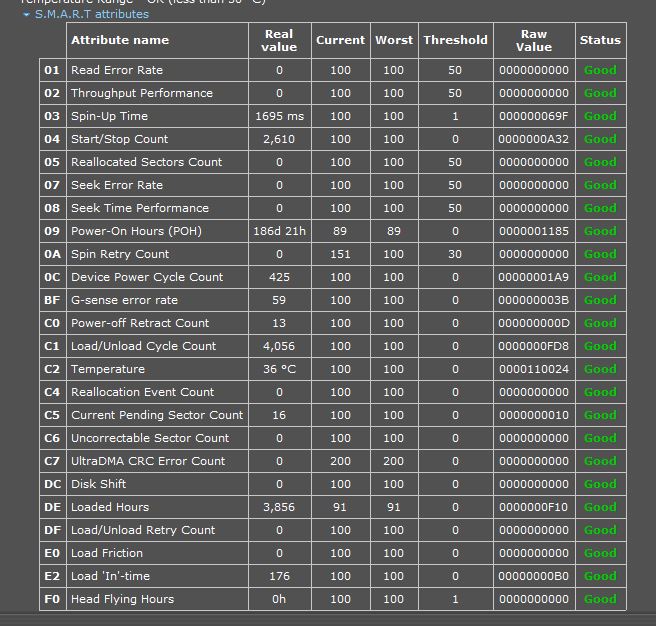Click the 3,856 loaded hours value
The height and width of the screenshot is (626, 656).
coord(279,507)
